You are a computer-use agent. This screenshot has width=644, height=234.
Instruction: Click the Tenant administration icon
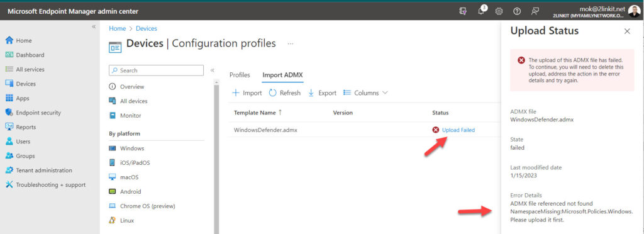[x=9, y=170]
